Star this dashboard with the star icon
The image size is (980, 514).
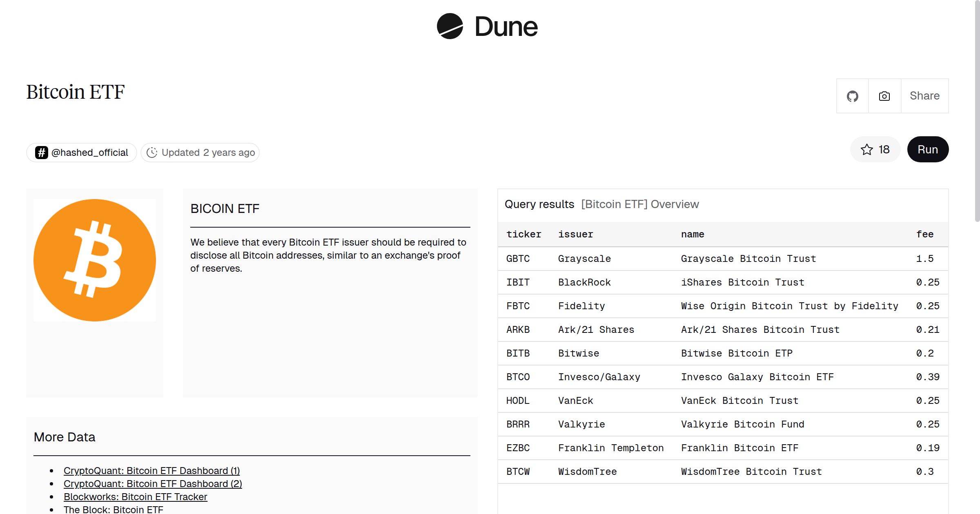point(866,150)
